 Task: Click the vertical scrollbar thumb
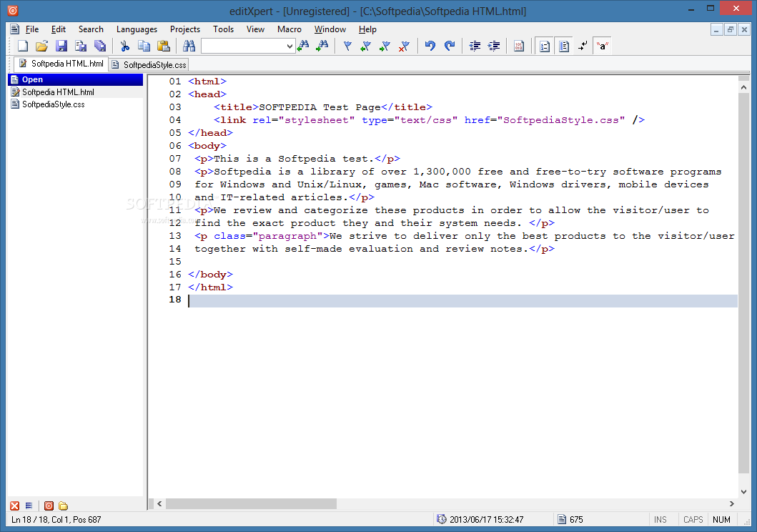[x=743, y=283]
